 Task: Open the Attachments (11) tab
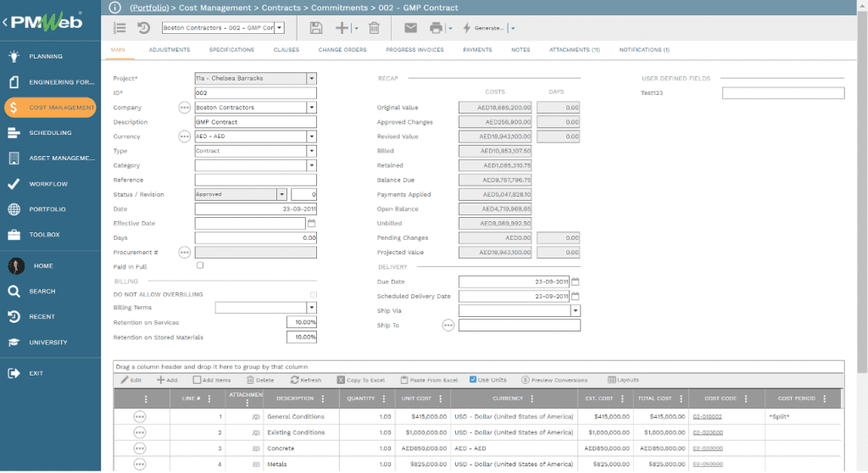pos(574,50)
